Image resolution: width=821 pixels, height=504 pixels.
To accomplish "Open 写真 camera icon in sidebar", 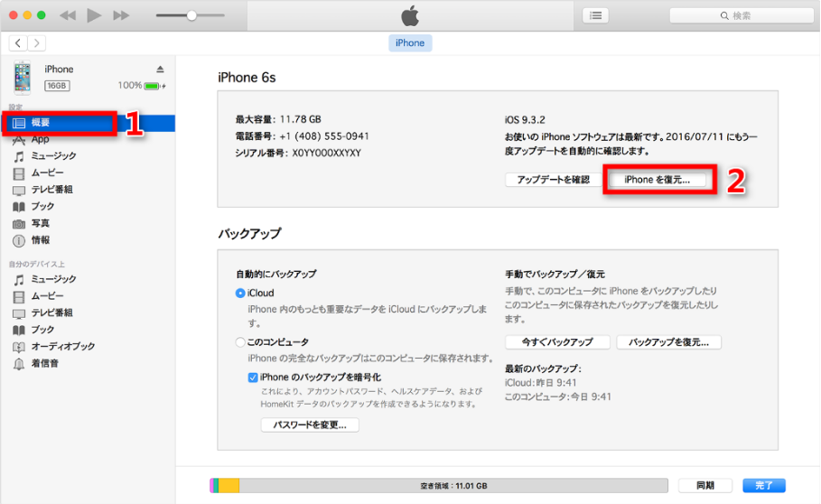I will pyautogui.click(x=19, y=223).
